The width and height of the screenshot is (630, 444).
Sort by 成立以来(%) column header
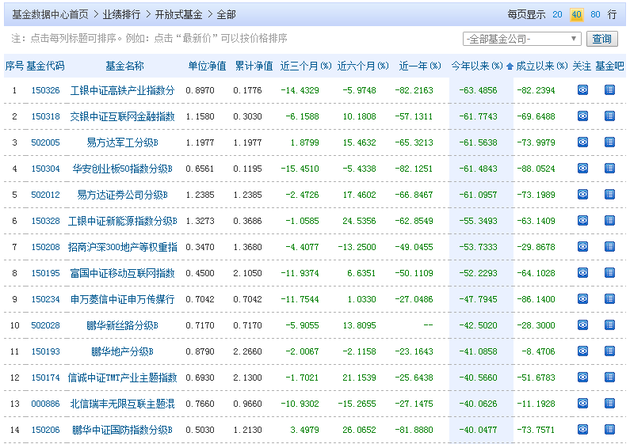click(x=542, y=65)
